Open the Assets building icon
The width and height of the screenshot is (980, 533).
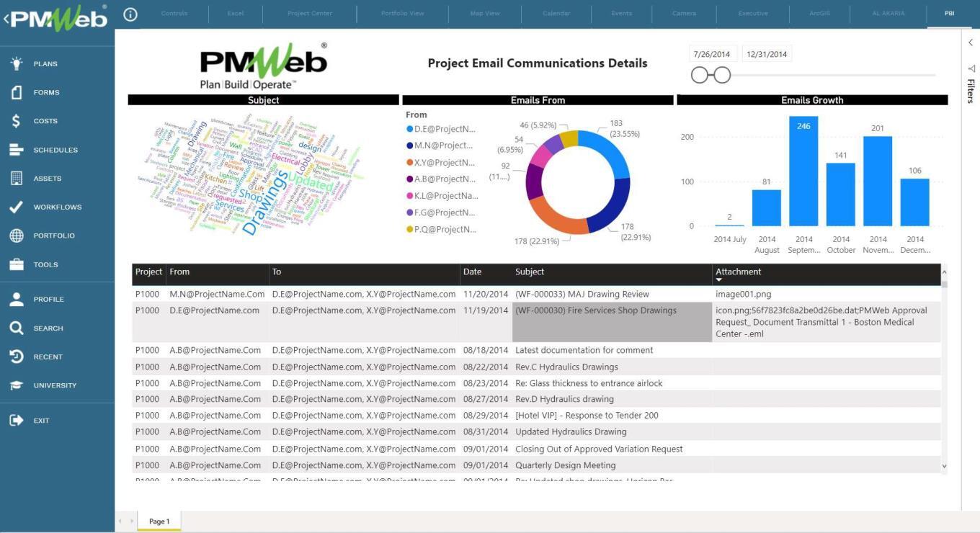(x=17, y=179)
